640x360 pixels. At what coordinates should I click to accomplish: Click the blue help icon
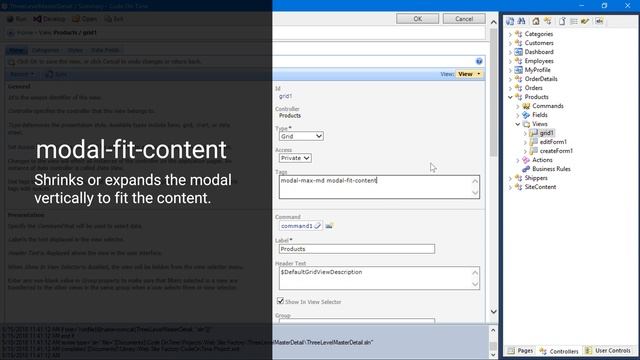[x=479, y=61]
